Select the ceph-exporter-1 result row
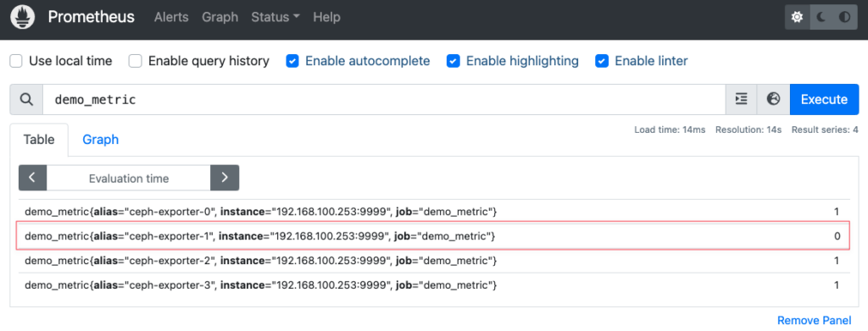Image resolution: width=868 pixels, height=331 pixels. (434, 236)
